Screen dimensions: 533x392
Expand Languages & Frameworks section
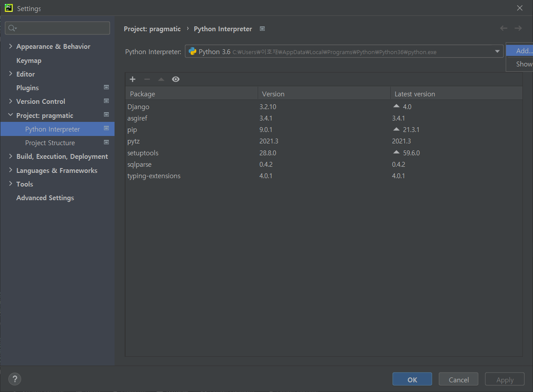(x=11, y=170)
